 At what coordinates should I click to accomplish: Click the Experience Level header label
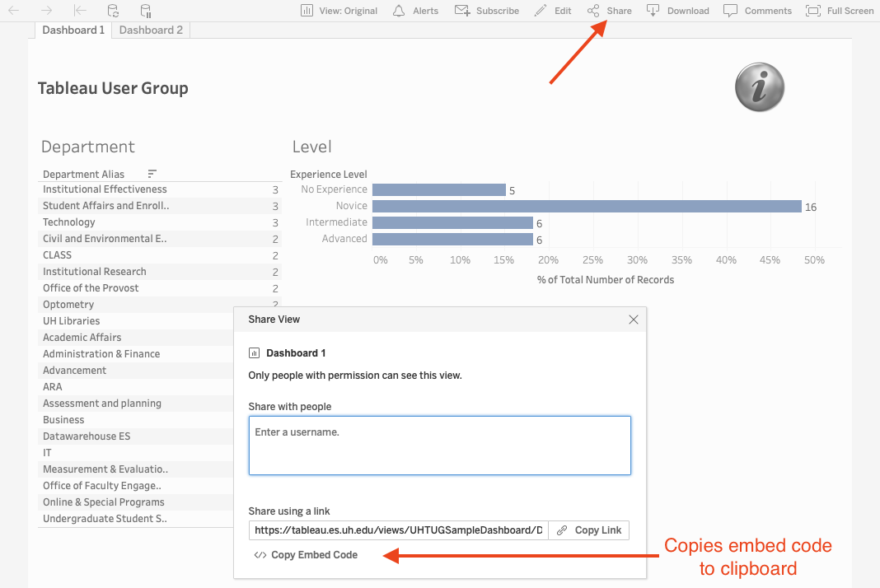[328, 174]
